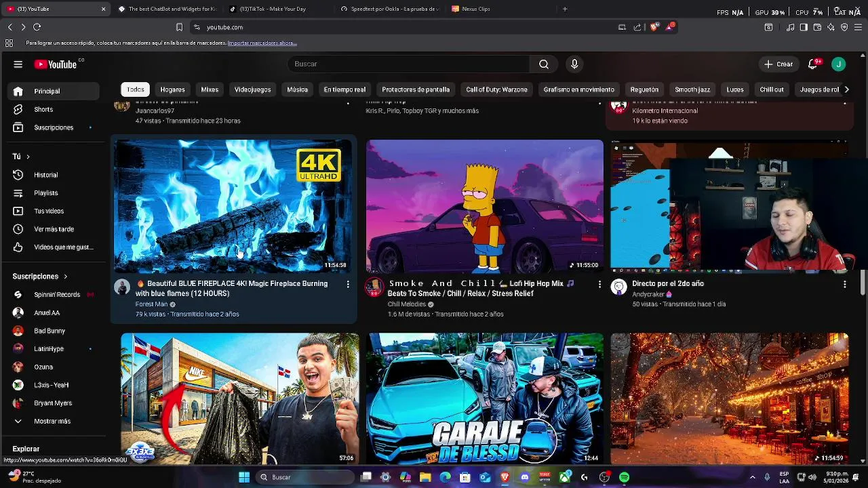Click the share icon in address bar
The height and width of the screenshot is (488, 868).
pyautogui.click(x=637, y=27)
